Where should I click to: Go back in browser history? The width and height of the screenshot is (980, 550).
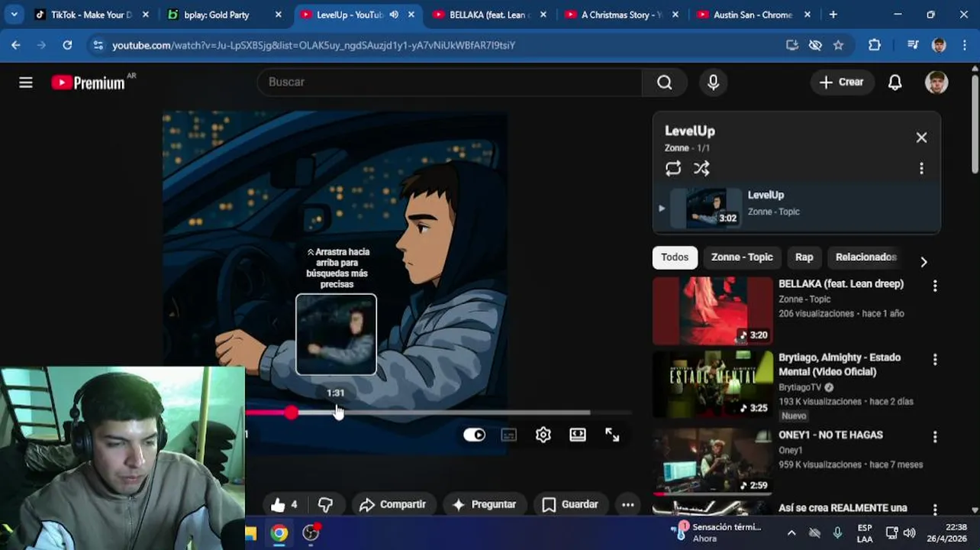click(16, 45)
